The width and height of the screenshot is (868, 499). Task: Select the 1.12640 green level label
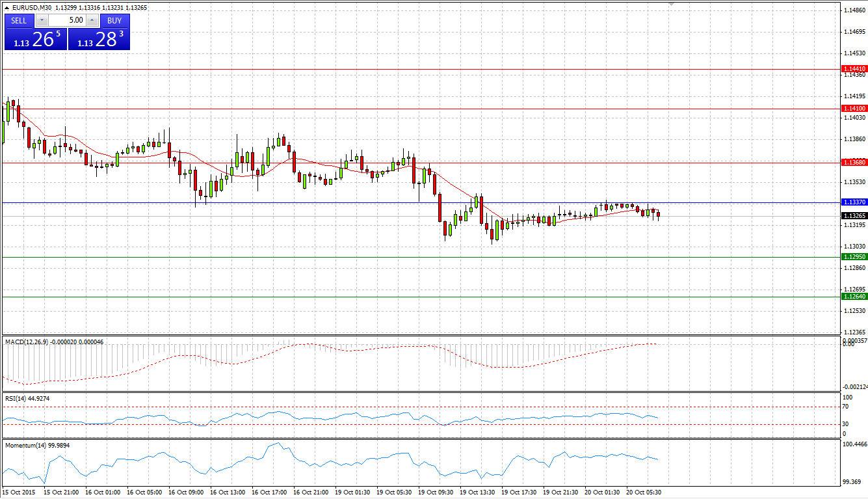pos(854,297)
